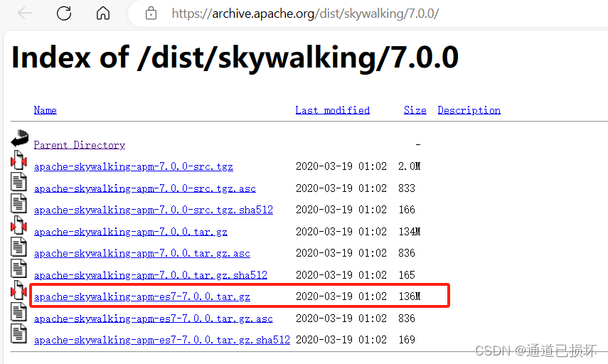
Task: Click the size value 169
Action: click(406, 340)
